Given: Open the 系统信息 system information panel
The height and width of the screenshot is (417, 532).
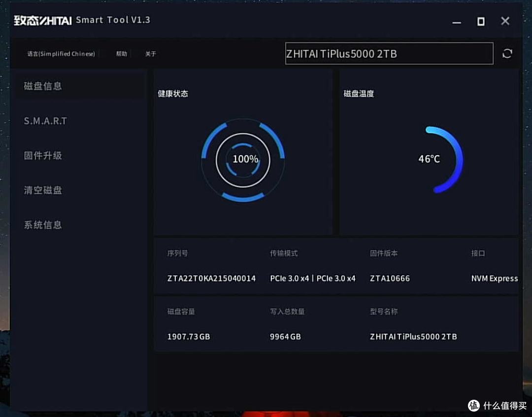Looking at the screenshot, I should (x=42, y=224).
